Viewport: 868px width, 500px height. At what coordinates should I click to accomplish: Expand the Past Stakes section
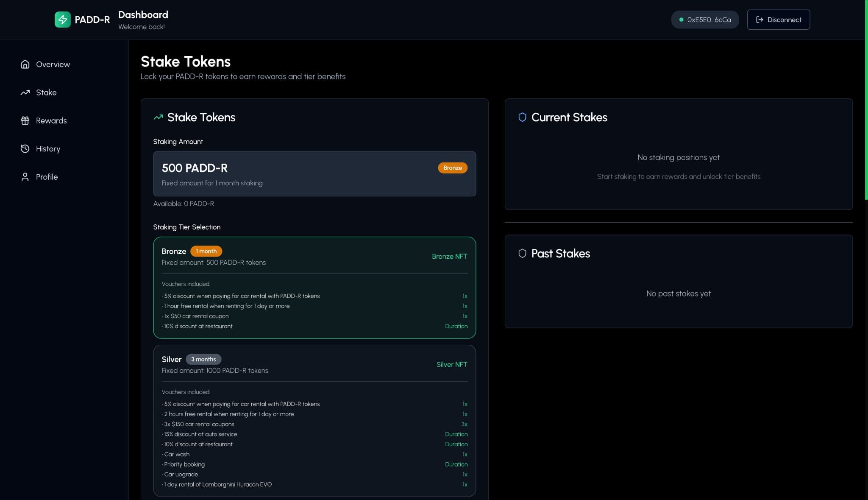click(679, 281)
